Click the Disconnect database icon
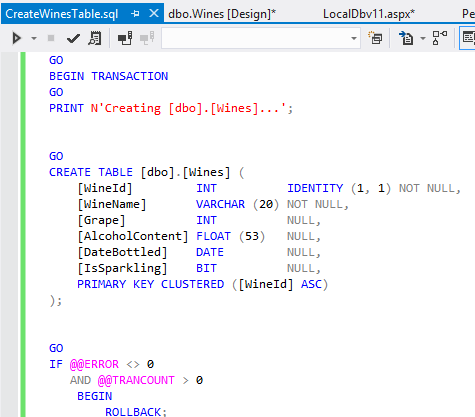This screenshot has height=417, width=475. click(x=147, y=38)
